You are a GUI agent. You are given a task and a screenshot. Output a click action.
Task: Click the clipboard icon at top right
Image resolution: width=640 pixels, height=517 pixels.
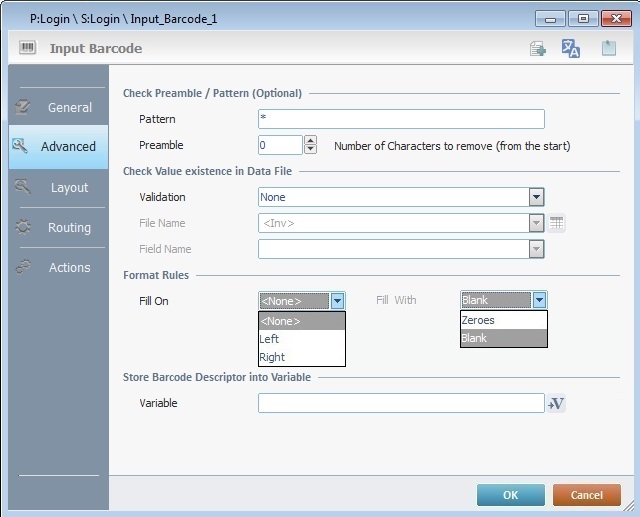coord(608,48)
